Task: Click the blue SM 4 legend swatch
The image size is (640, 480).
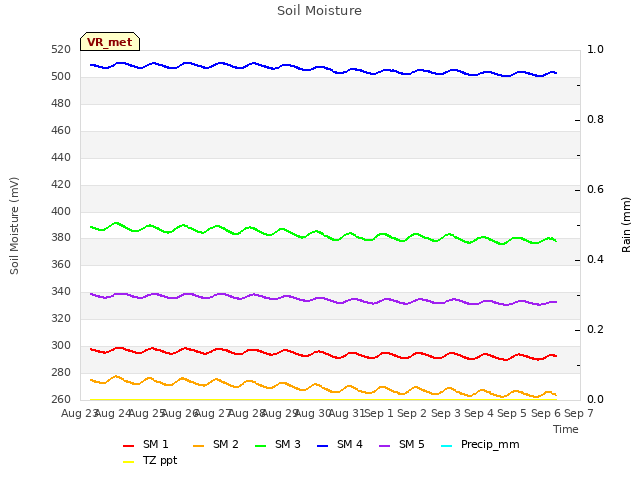Action: pyautogui.click(x=323, y=446)
